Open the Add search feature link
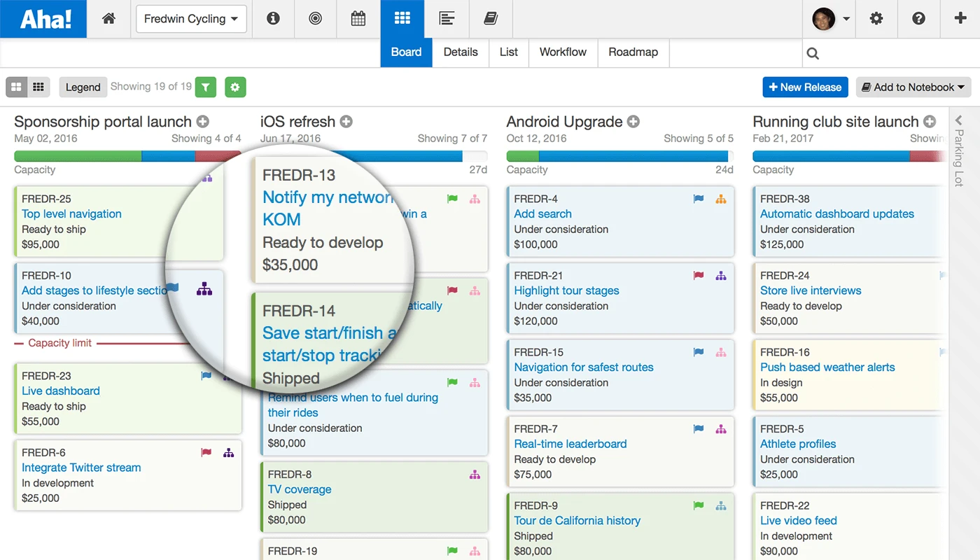The height and width of the screenshot is (560, 980). pos(542,214)
